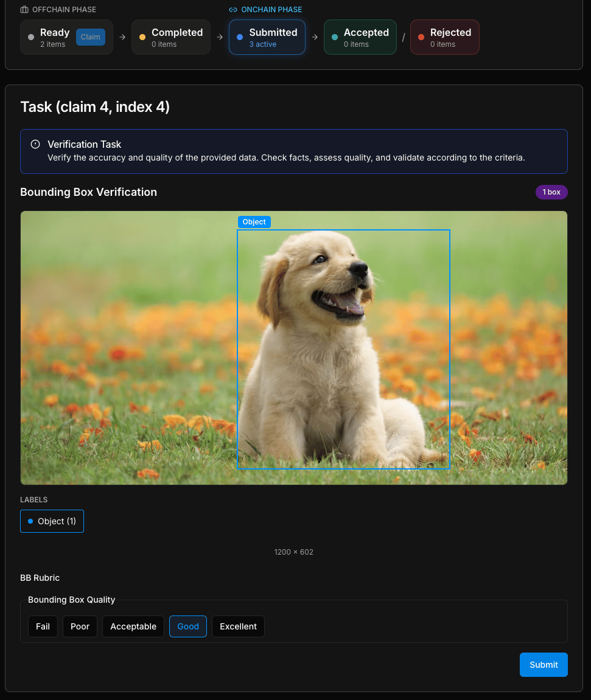Open the Accepted stage card
The height and width of the screenshot is (700, 591).
[x=360, y=37]
